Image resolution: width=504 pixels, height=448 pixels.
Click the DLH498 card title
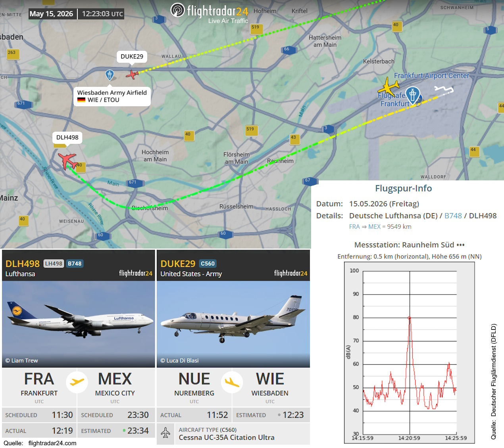pos(23,264)
